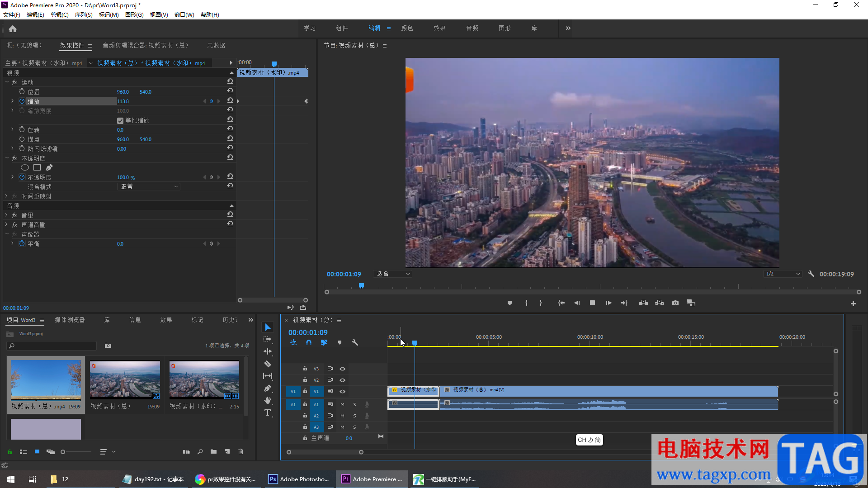868x488 pixels.
Task: Click Mark Out bracket button
Action: [x=541, y=303]
